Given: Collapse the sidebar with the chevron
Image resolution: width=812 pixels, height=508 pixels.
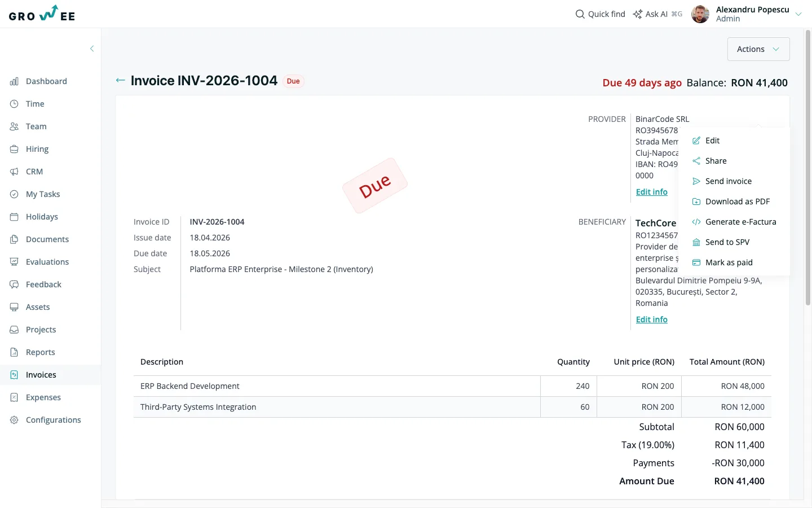Looking at the screenshot, I should (92, 49).
